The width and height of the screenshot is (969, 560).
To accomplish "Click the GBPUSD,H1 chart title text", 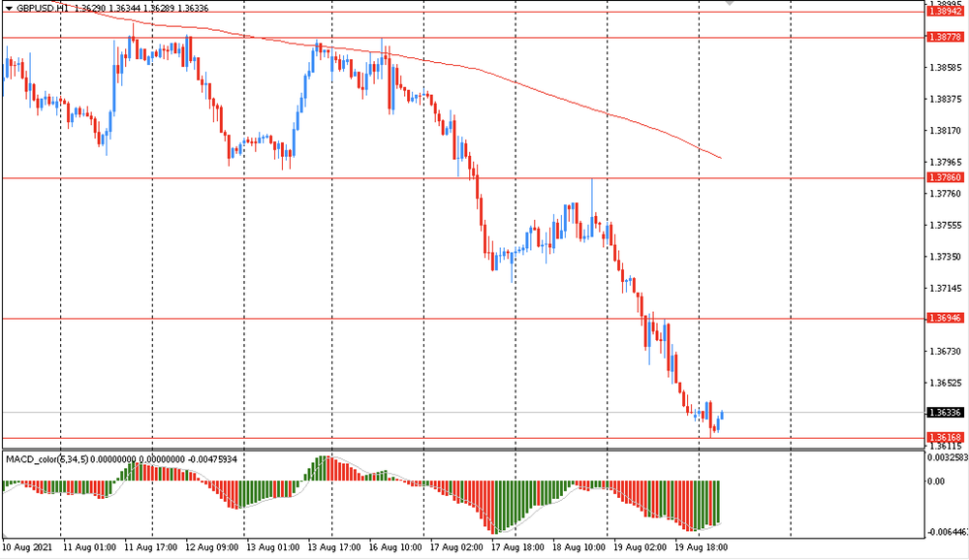I will pyautogui.click(x=43, y=8).
